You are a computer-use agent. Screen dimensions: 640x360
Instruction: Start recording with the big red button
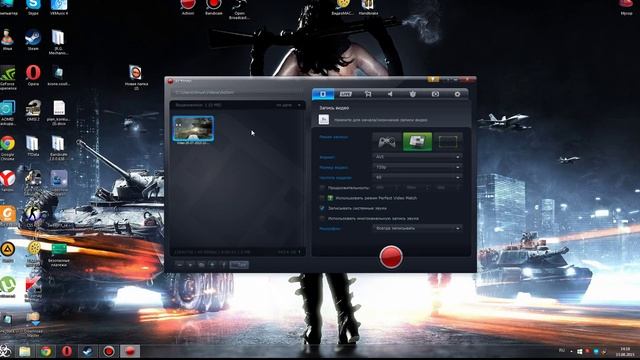(391, 257)
